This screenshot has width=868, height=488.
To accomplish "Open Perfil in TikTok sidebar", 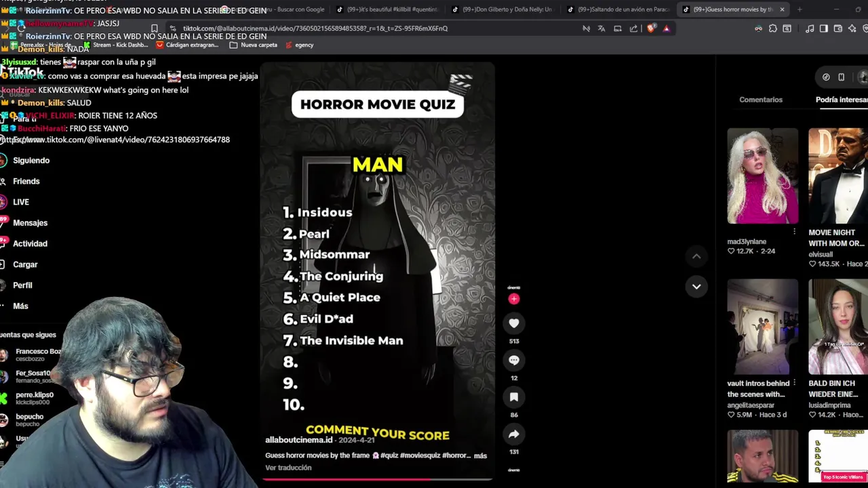I will 22,285.
